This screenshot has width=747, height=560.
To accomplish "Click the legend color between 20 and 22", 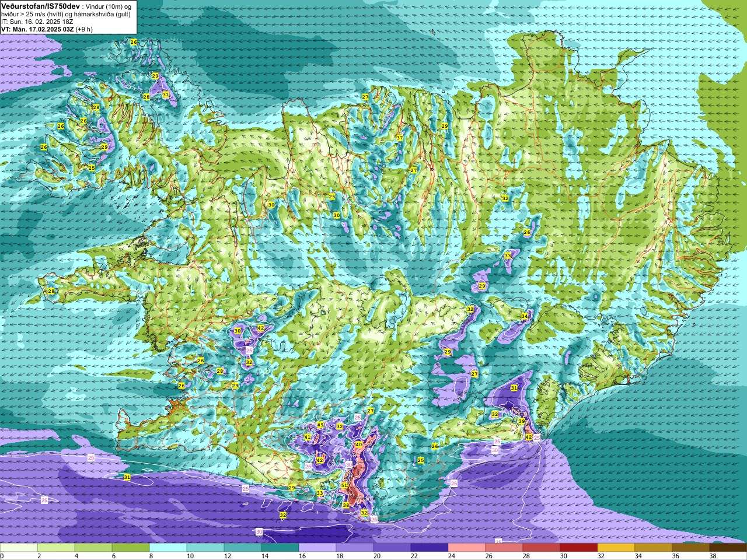I will click(x=392, y=548).
